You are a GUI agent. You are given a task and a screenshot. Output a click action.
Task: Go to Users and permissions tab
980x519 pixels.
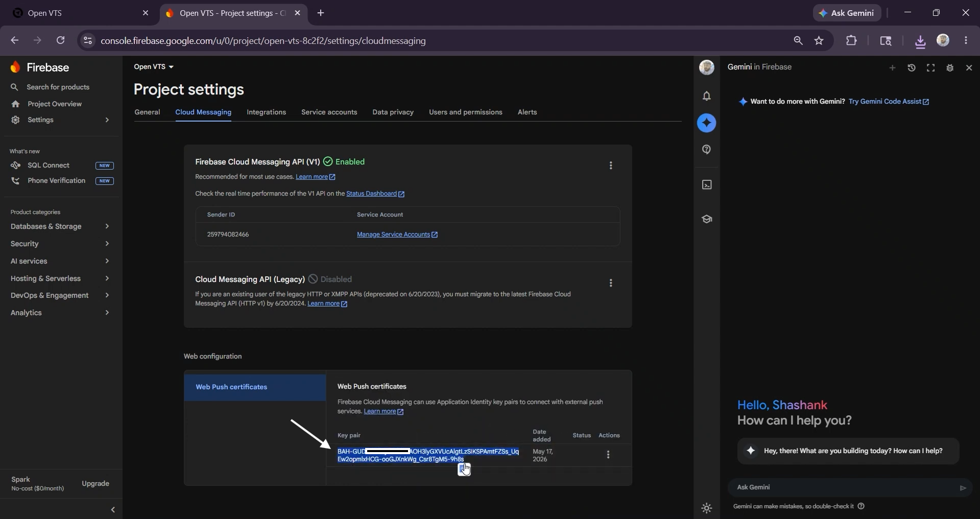tap(465, 112)
